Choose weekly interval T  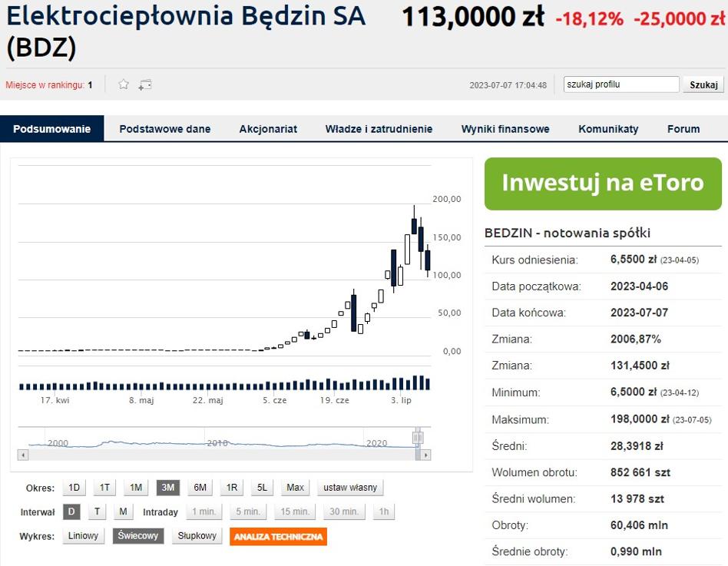click(97, 511)
